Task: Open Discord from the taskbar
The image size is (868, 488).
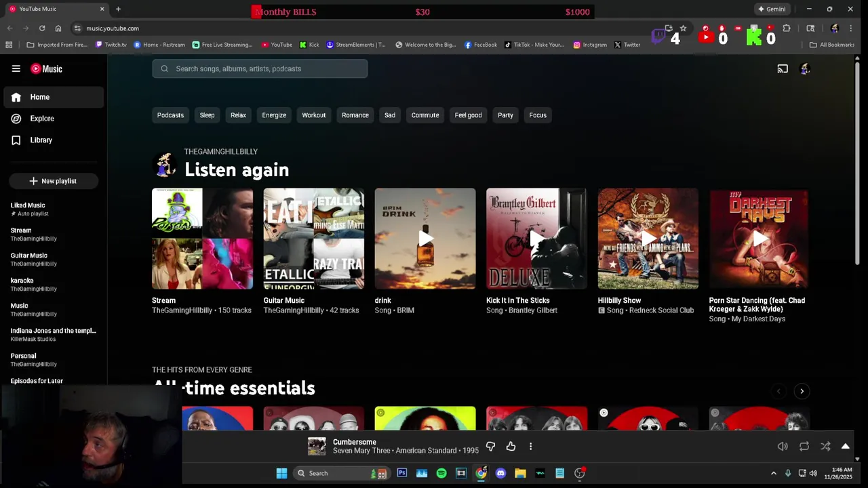Action: tap(500, 473)
